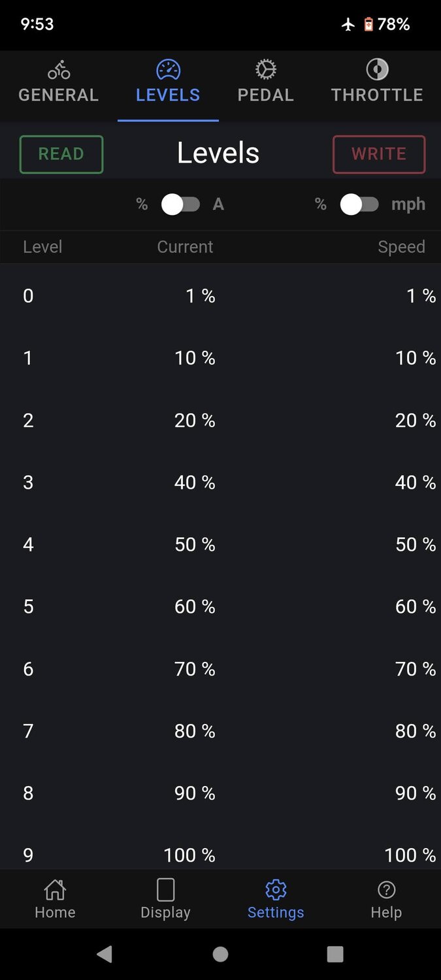Viewport: 441px width, 980px height.
Task: Switch to the PEDAL tab label
Action: point(265,95)
